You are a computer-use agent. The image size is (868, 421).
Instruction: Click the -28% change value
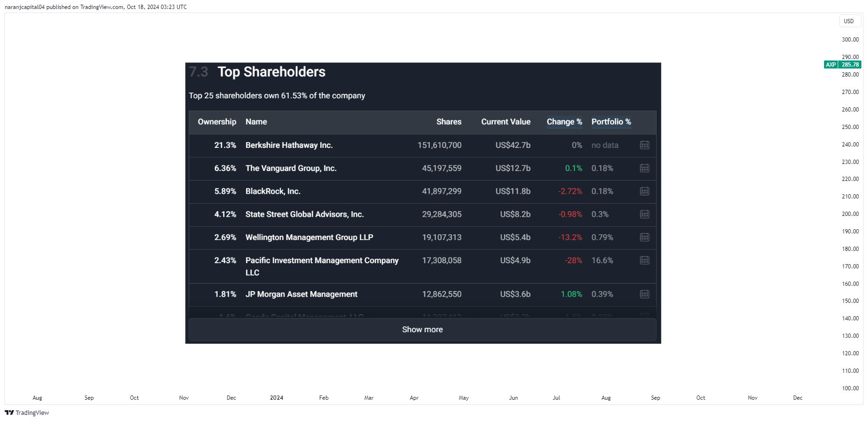click(x=573, y=260)
